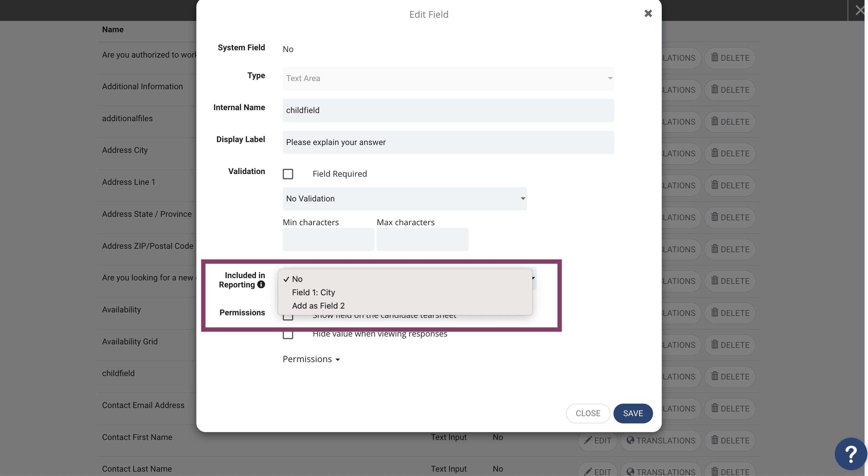Select the Address City row name
868x476 pixels.
pos(125,150)
